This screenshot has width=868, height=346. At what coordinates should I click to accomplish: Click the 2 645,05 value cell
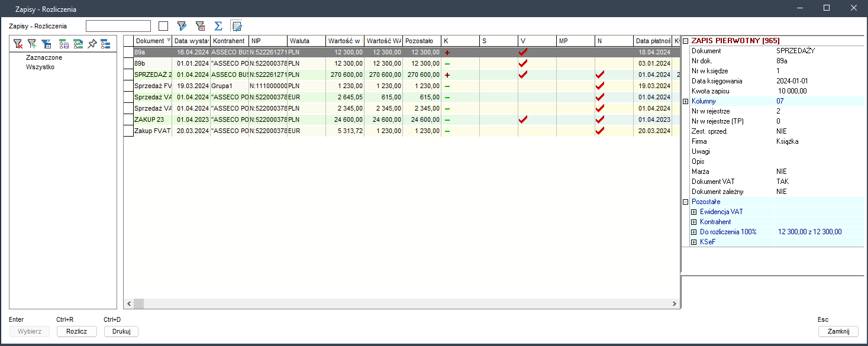tap(344, 97)
